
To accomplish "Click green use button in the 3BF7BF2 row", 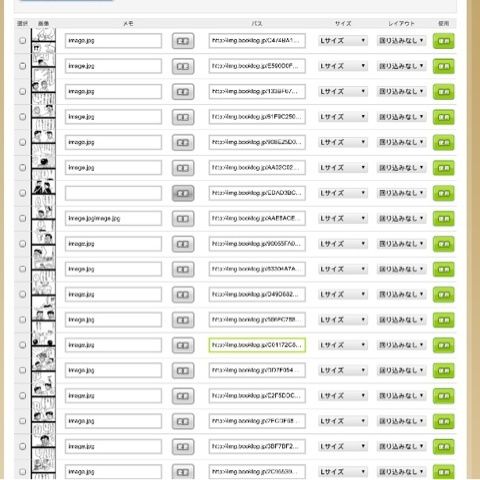I will tap(444, 446).
